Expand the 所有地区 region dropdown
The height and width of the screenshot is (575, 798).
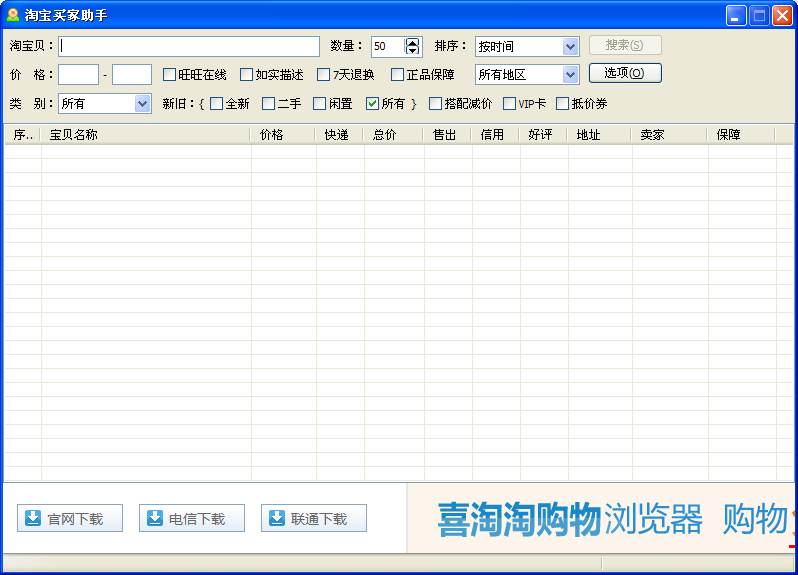click(527, 75)
